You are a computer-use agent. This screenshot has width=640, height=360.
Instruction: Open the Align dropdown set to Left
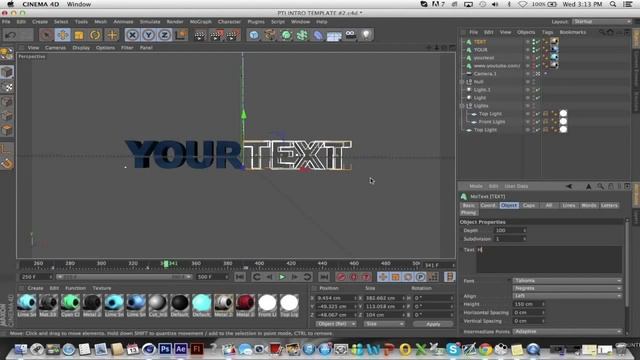567,296
